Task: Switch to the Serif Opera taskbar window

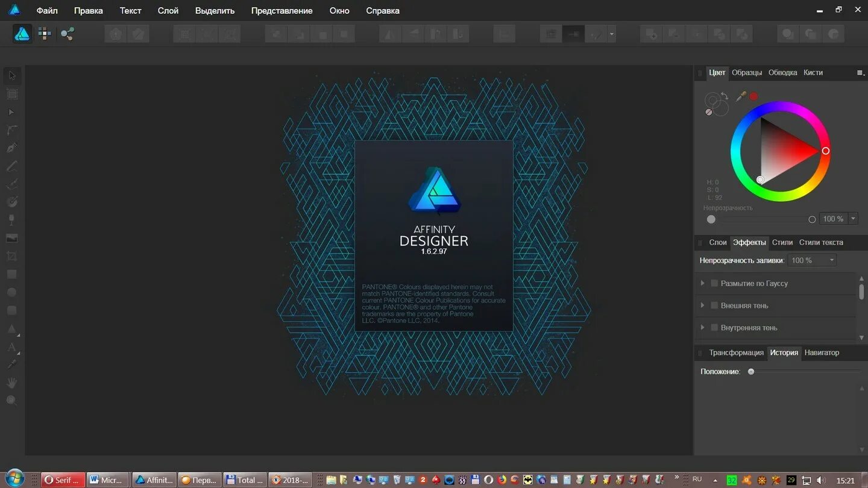Action: pyautogui.click(x=63, y=480)
